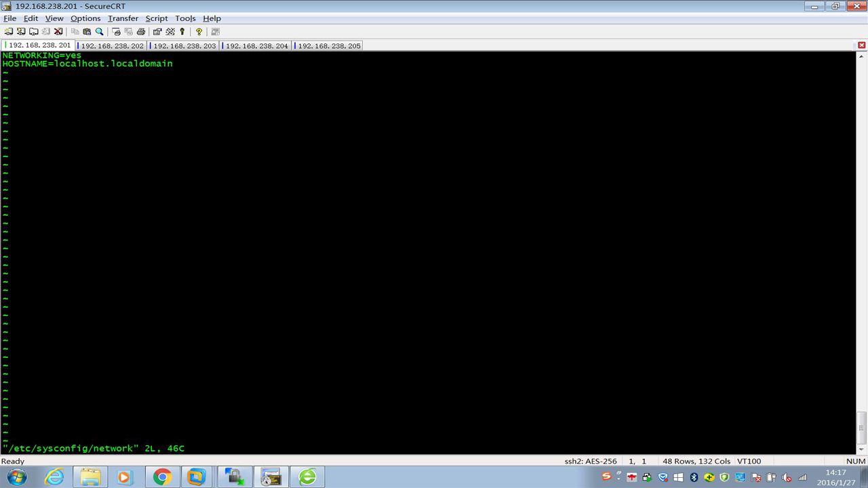Open the Transfer menu
Viewport: 868px width, 488px height.
[123, 18]
